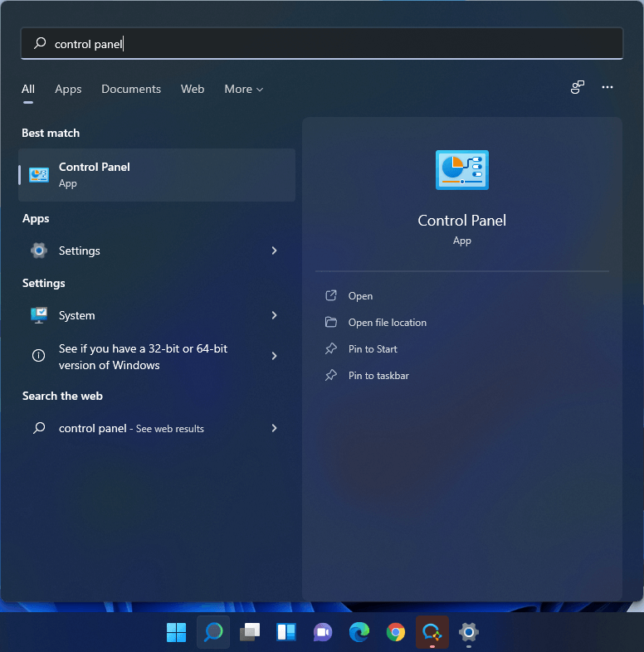The width and height of the screenshot is (644, 652).
Task: Launch Microsoft Edge from taskbar
Action: point(359,632)
